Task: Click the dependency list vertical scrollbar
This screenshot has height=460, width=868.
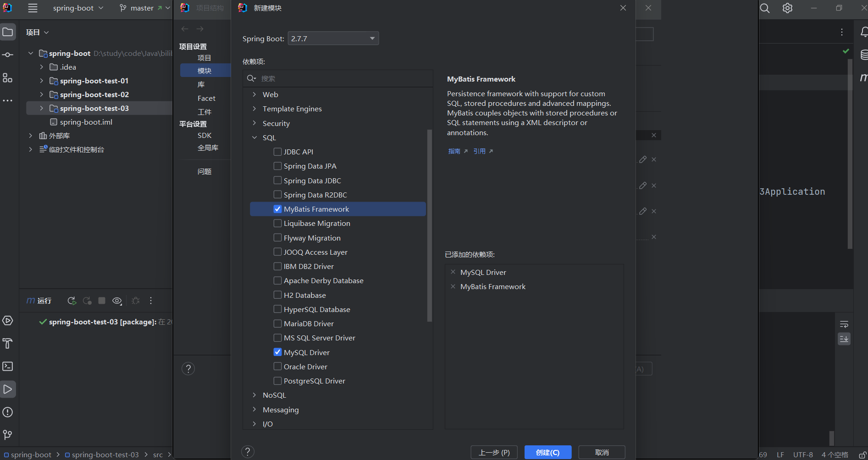Action: pyautogui.click(x=430, y=225)
